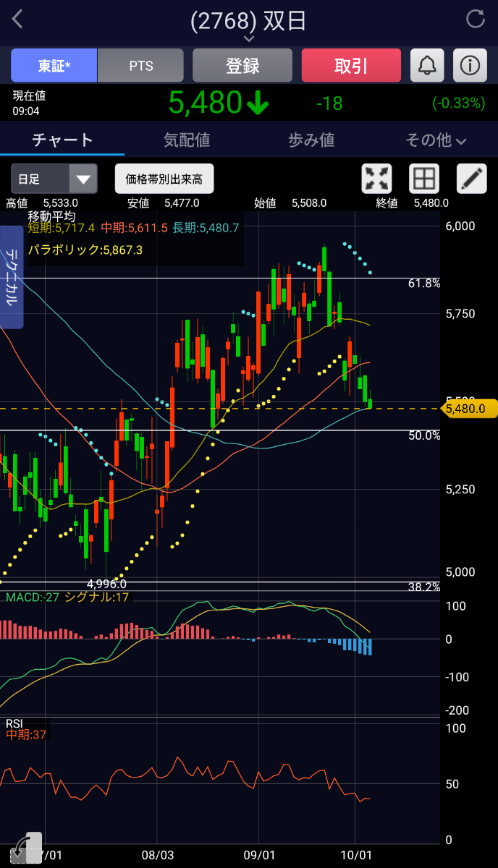
Task: Toggle 価格帯別出来高 display
Action: (x=164, y=179)
